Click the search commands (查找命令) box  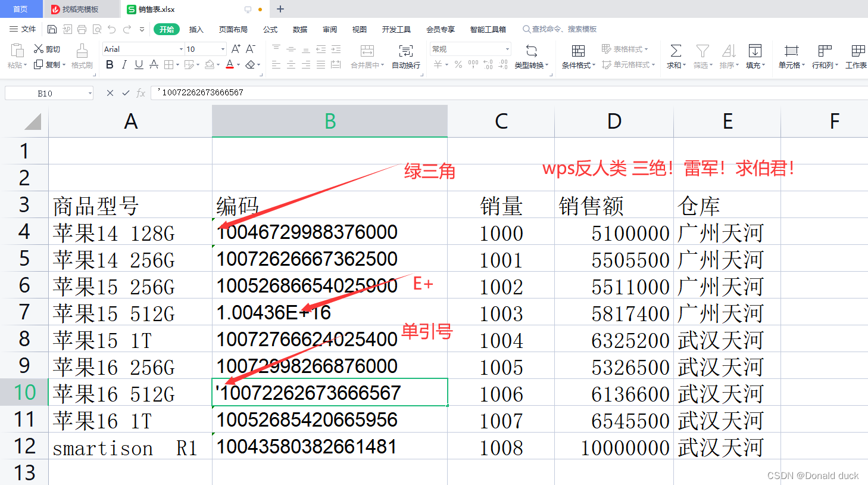click(x=560, y=29)
